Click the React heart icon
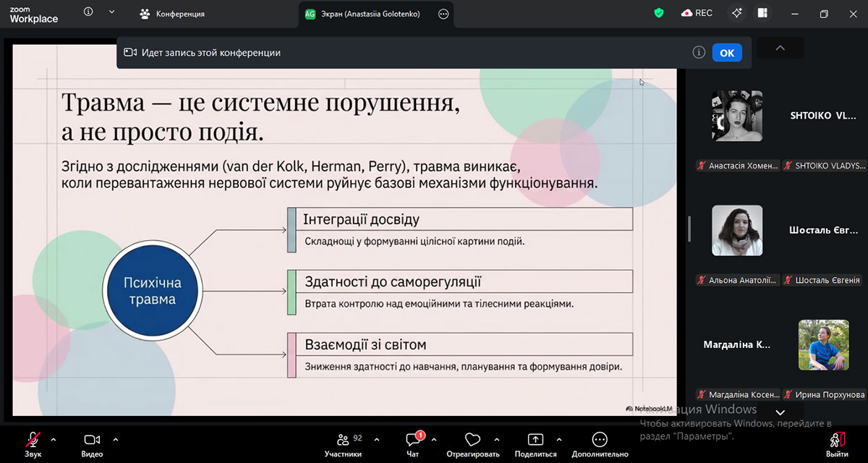 coord(472,440)
